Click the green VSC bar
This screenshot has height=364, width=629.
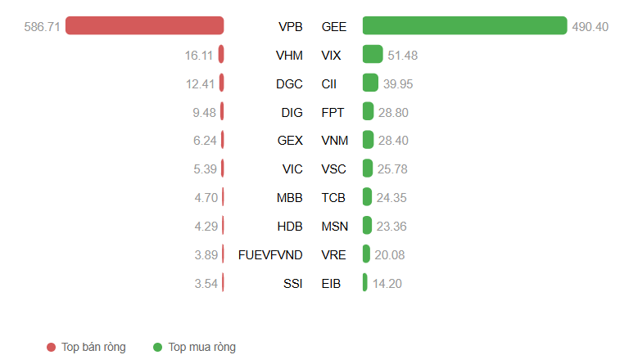point(368,169)
